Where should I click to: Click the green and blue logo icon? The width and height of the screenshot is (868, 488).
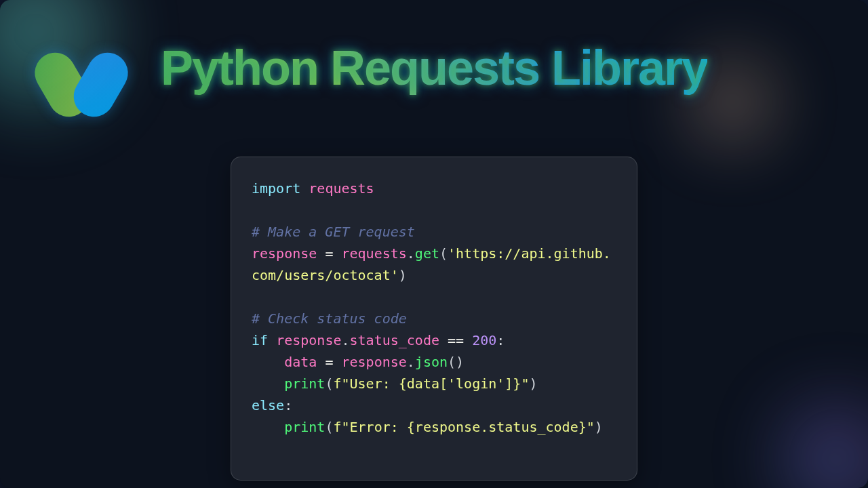click(81, 85)
